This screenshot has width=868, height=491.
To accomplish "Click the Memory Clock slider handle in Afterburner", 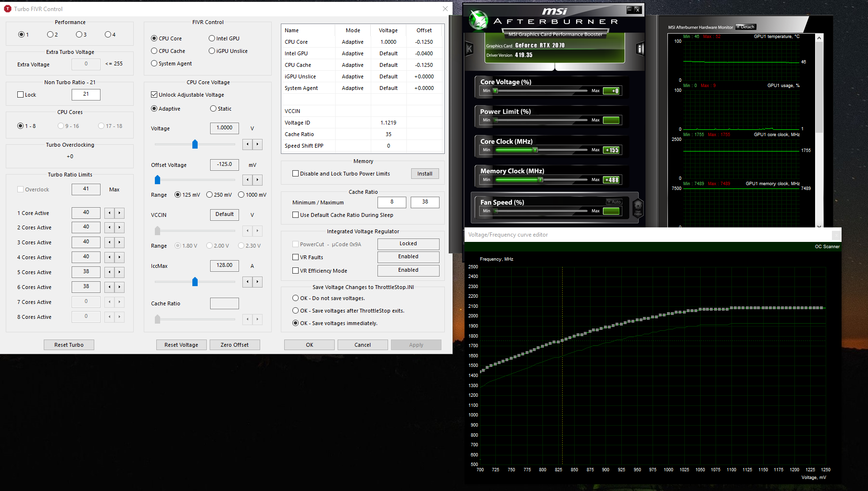I will [x=541, y=180].
